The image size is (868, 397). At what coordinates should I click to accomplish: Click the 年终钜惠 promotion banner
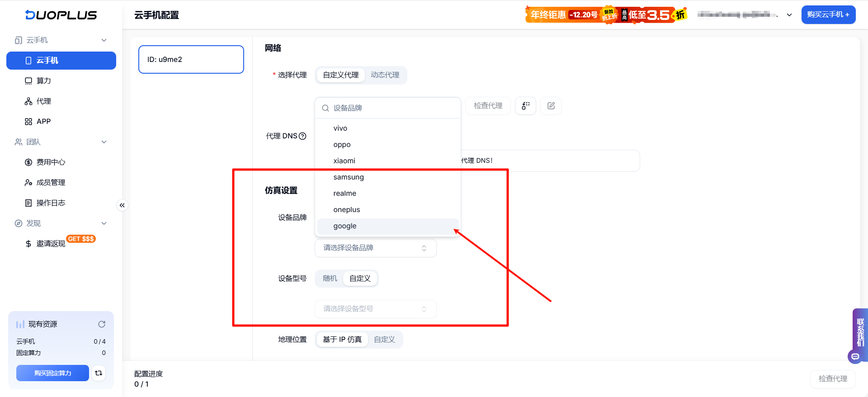pyautogui.click(x=606, y=15)
